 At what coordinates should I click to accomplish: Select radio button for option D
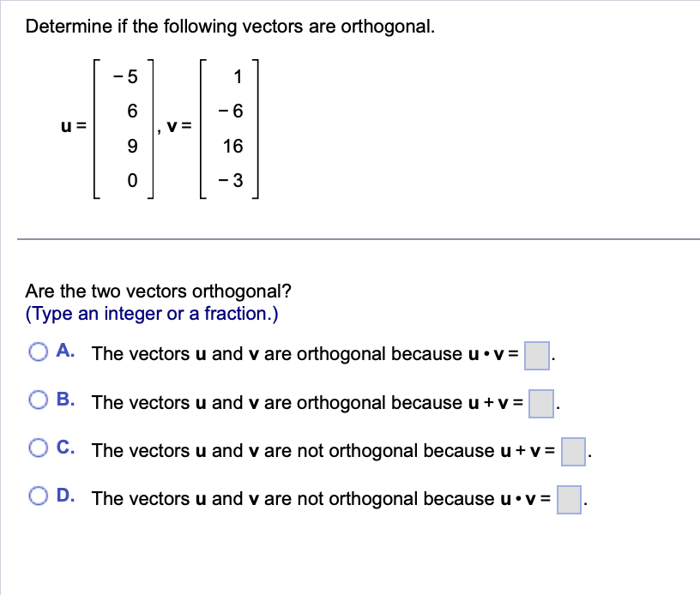pos(38,496)
